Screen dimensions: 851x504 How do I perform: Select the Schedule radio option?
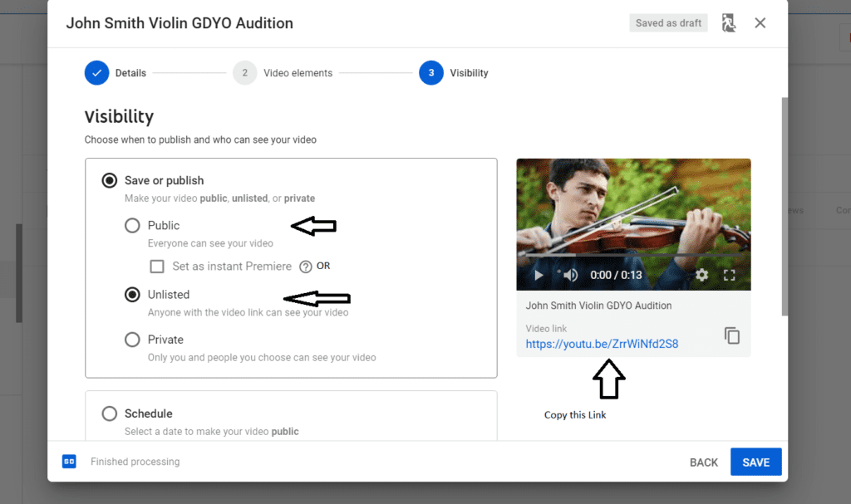pyautogui.click(x=109, y=413)
